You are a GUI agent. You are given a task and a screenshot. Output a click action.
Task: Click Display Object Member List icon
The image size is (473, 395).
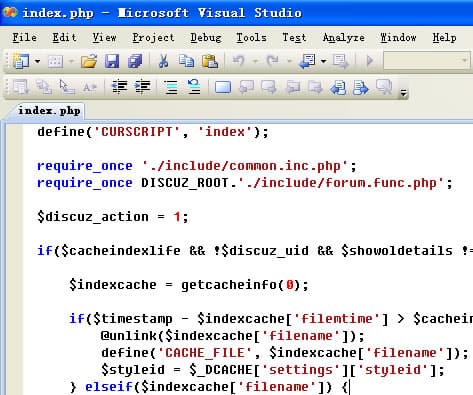(x=21, y=87)
